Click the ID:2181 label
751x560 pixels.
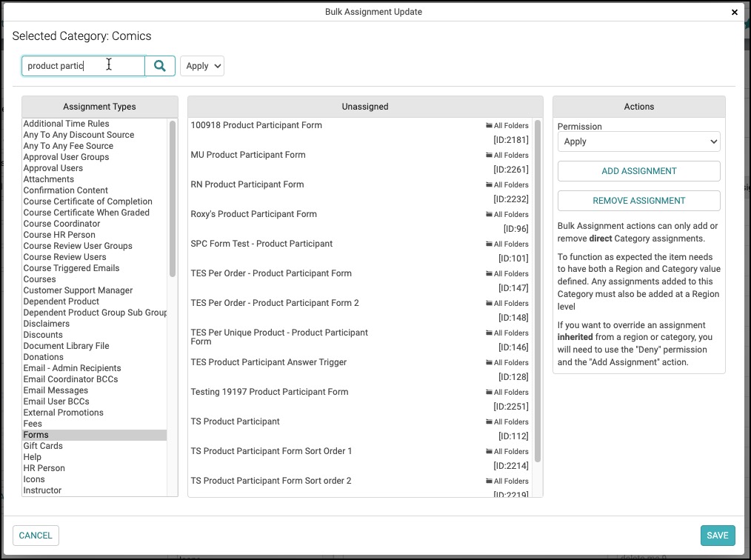(511, 140)
